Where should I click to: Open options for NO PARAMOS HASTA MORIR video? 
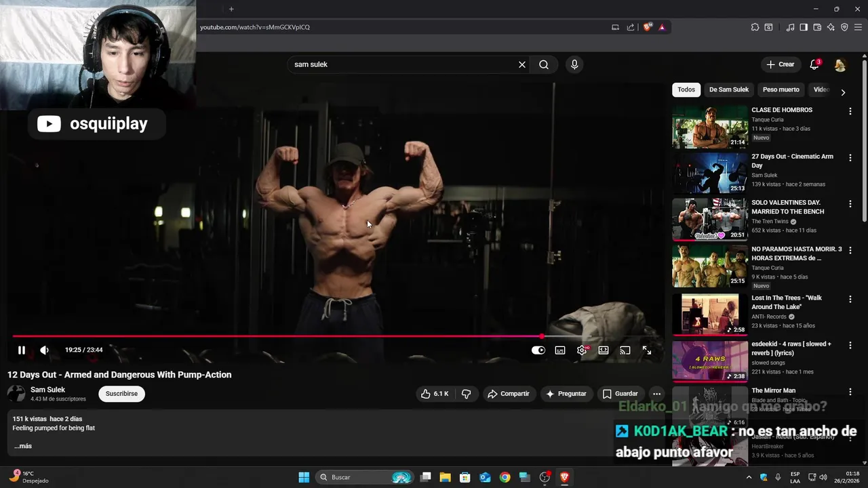[850, 251]
